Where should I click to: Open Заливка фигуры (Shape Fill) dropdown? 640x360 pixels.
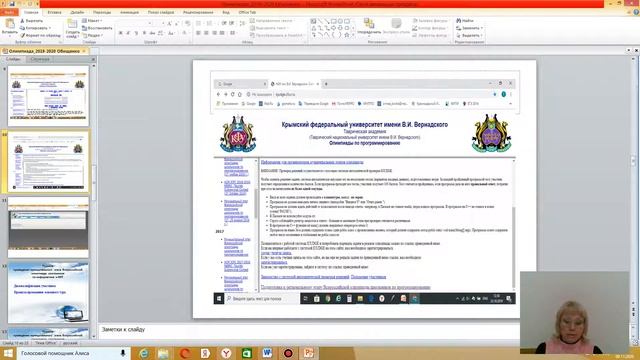(x=431, y=20)
